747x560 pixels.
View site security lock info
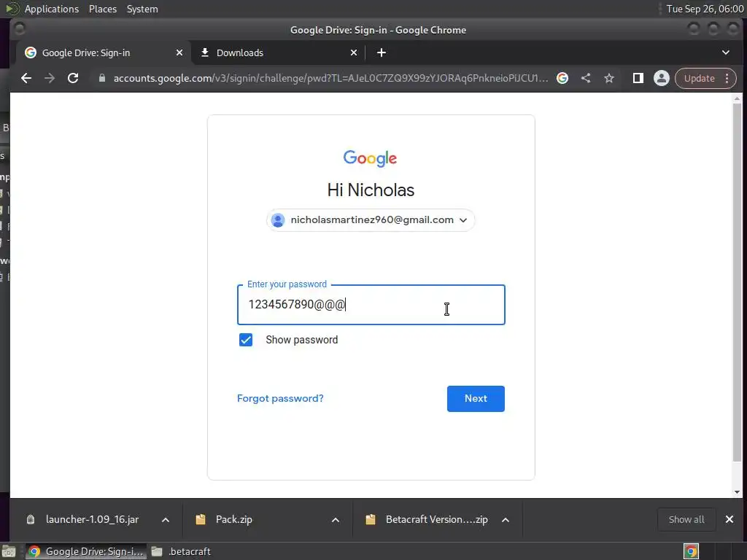(101, 78)
